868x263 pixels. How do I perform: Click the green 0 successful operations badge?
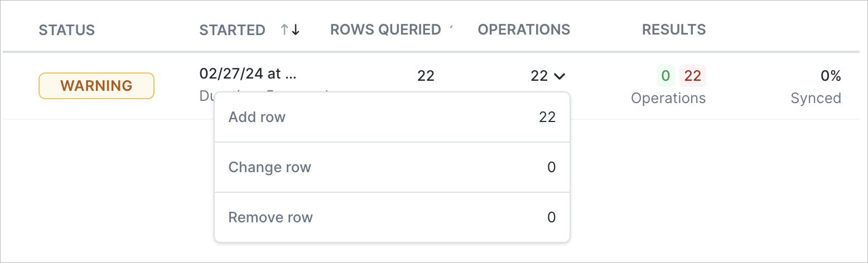point(666,76)
